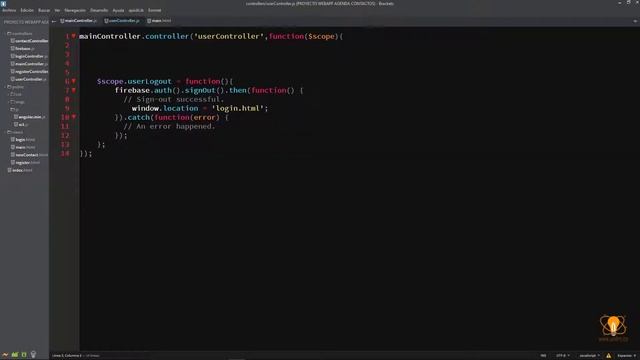Open angular.min.js in the file tree

click(30, 117)
